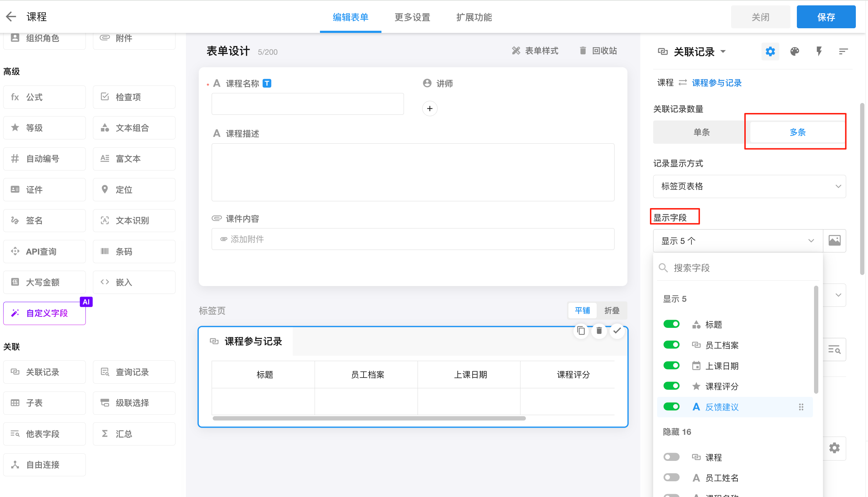Add the 汇总 rollup field widget
Screen dimensions: 868x497
coord(134,434)
